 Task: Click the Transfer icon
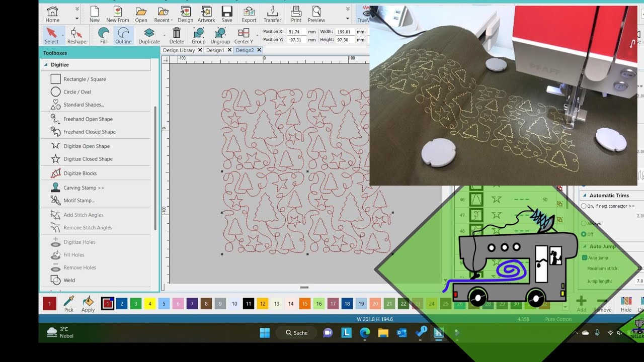point(272,14)
